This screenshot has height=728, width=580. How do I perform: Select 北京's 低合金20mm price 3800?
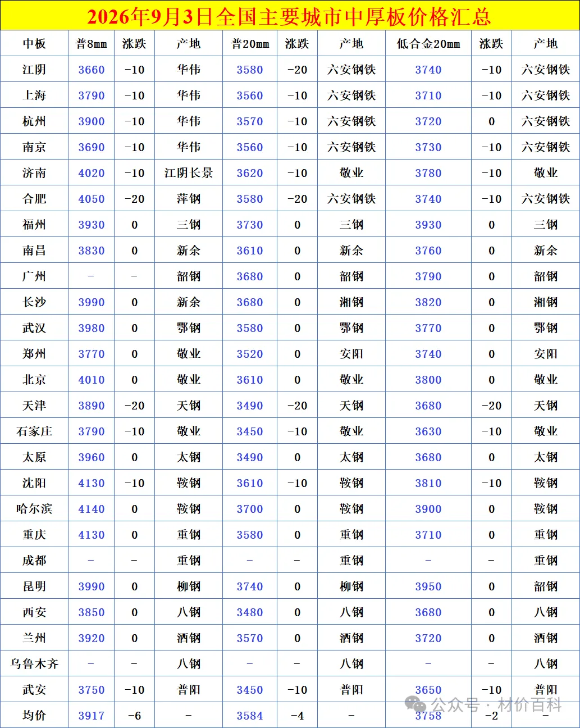pyautogui.click(x=428, y=380)
